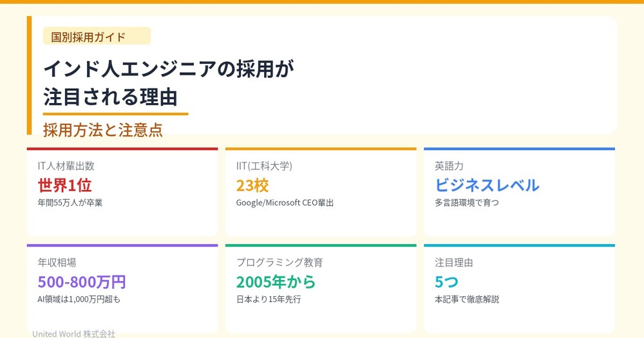Click the 多言語環境で育つ caption

(467, 203)
